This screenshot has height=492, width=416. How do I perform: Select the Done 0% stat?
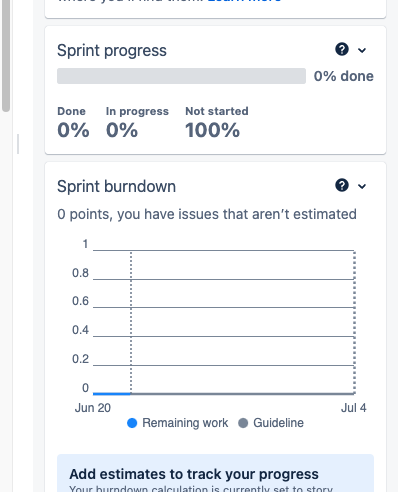click(x=73, y=122)
